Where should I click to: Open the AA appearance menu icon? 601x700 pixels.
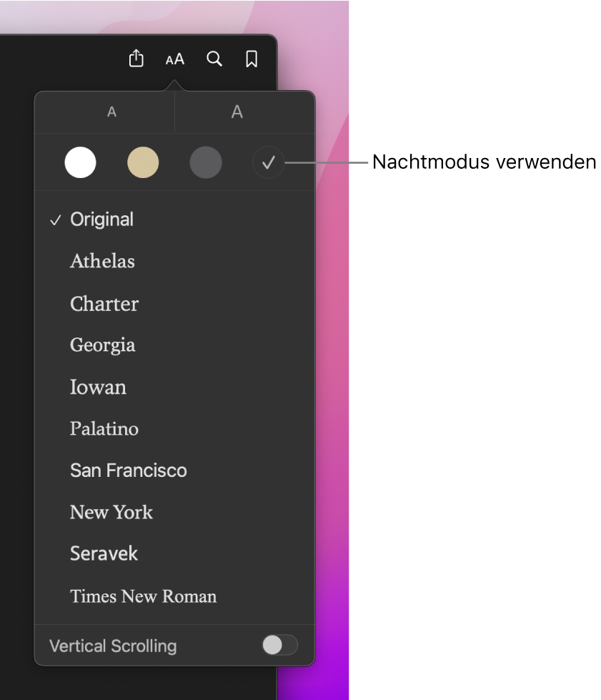tap(174, 59)
